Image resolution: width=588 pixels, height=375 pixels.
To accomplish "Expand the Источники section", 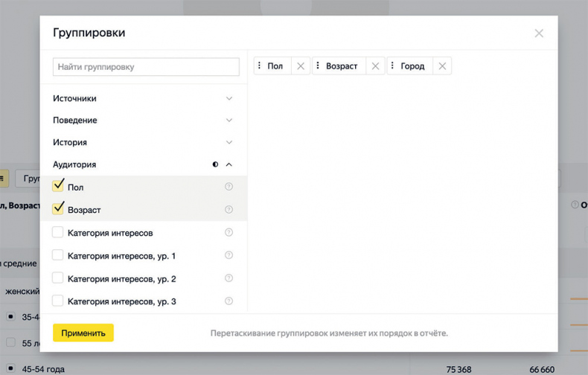I will [229, 98].
